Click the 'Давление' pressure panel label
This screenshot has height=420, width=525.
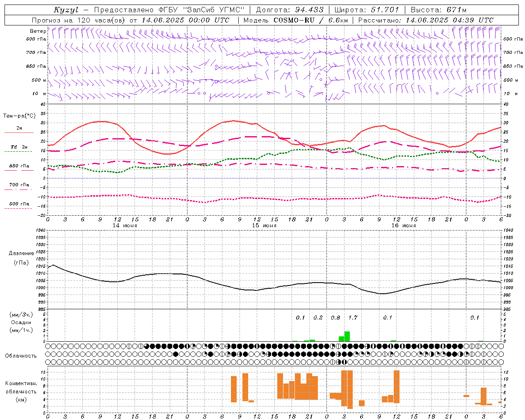click(21, 253)
